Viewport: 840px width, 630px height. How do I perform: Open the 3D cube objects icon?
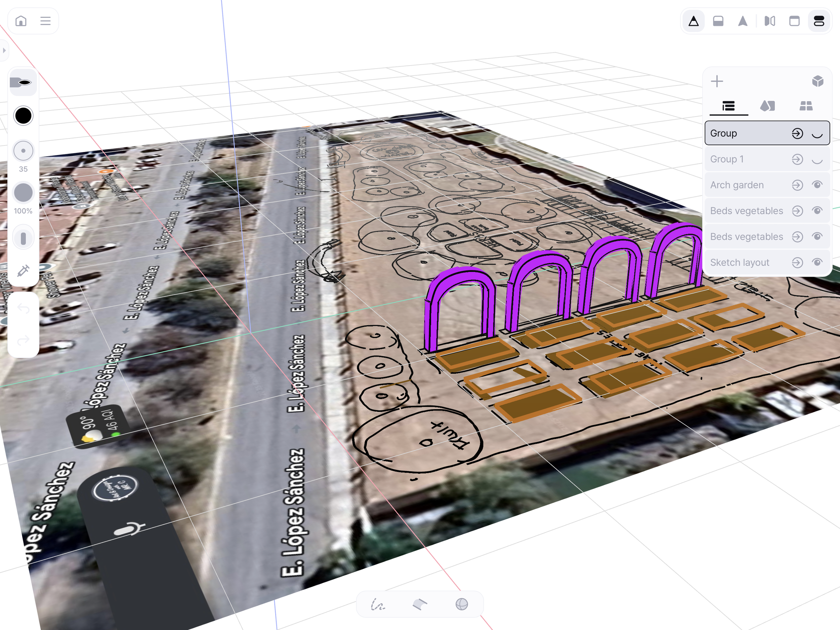817,81
